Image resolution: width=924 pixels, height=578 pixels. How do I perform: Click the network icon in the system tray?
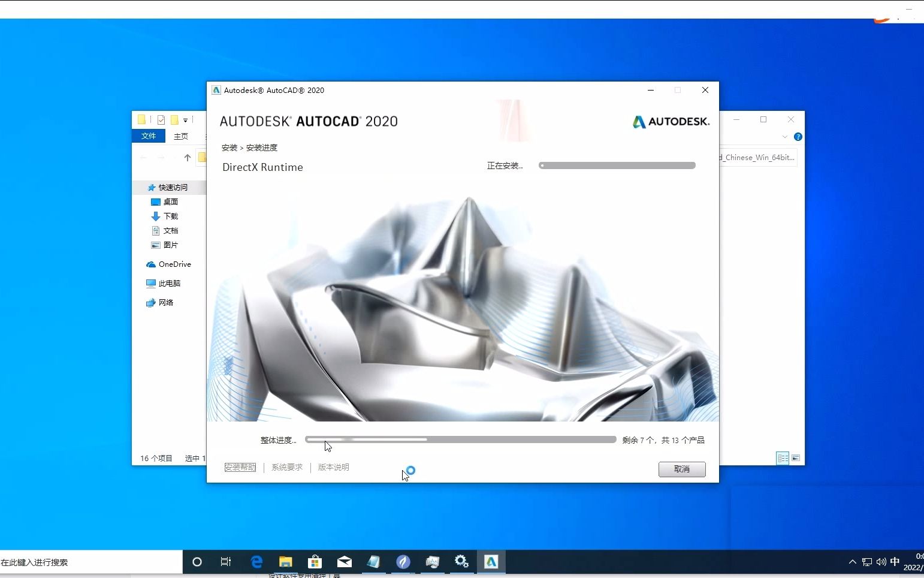(866, 562)
